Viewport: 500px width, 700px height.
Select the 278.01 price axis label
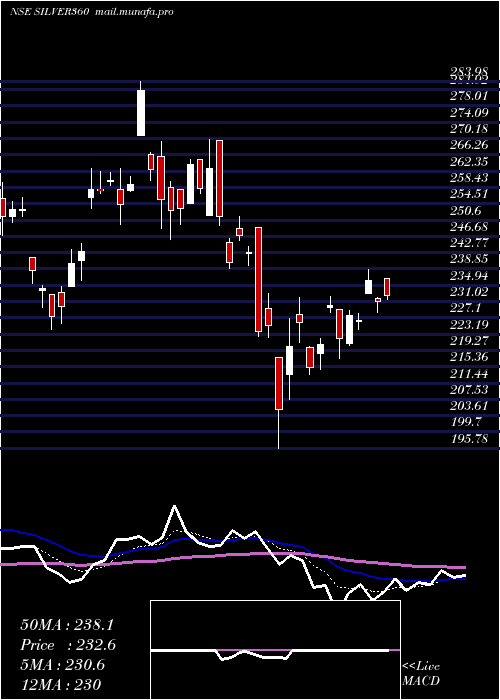click(469, 96)
